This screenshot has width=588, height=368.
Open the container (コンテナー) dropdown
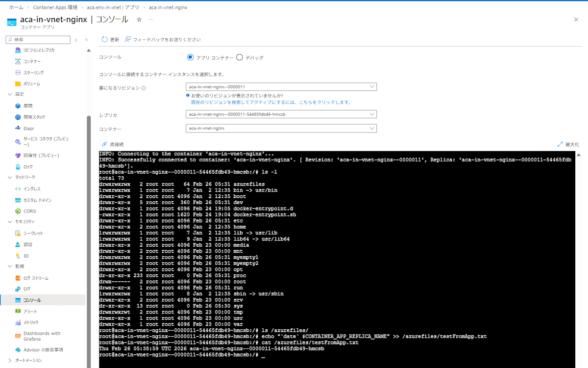[x=281, y=128]
